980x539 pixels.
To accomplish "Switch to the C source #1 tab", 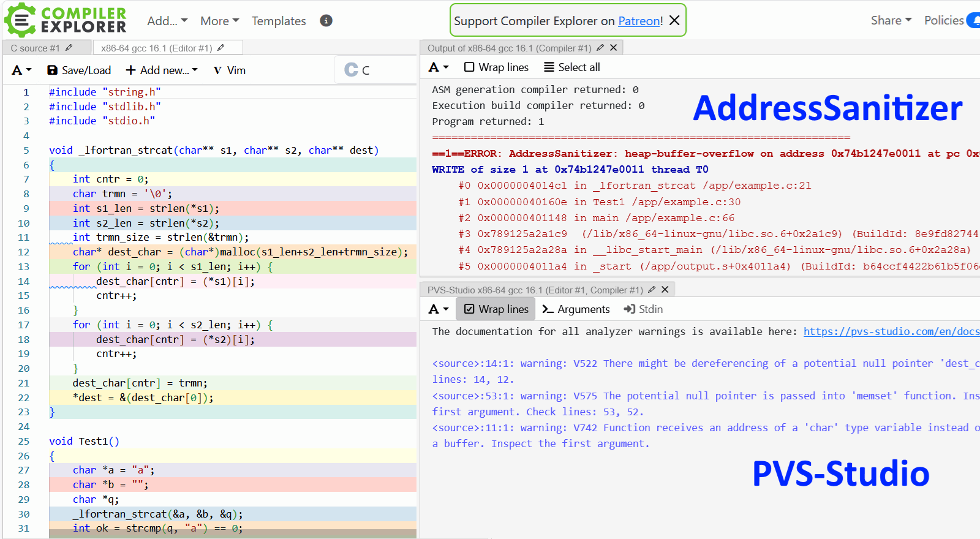I will (35, 48).
